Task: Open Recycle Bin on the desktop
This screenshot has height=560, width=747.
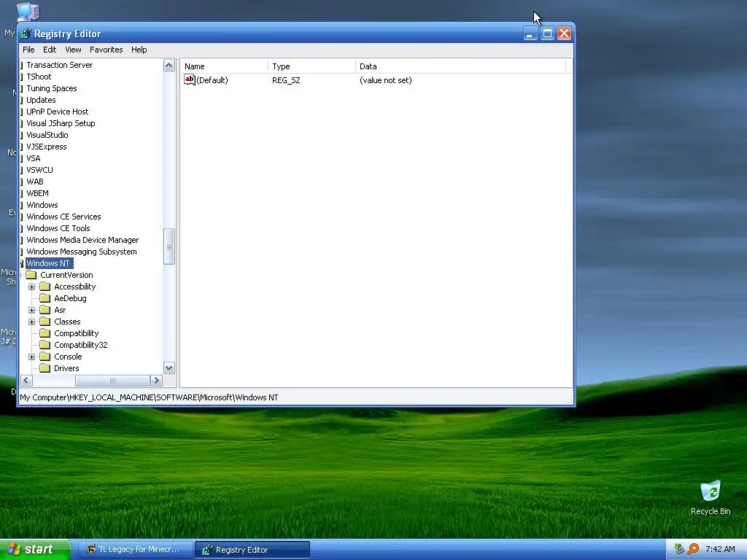Action: pyautogui.click(x=711, y=497)
